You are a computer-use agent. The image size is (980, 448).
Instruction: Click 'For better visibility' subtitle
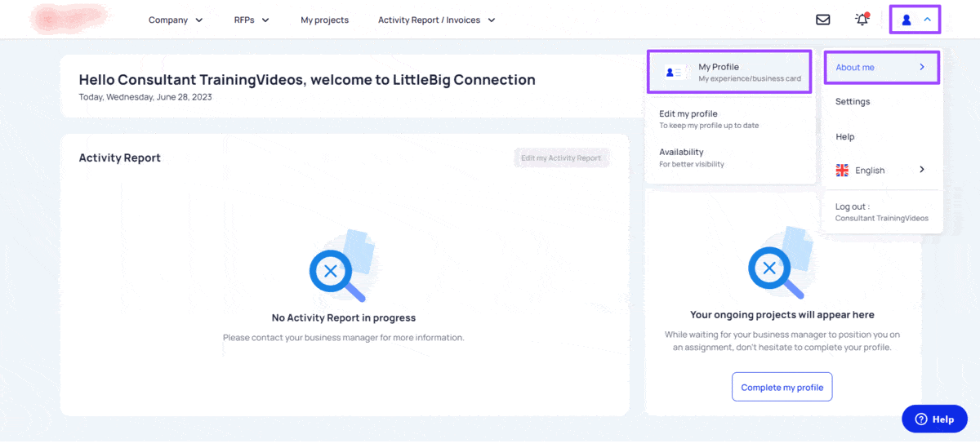click(691, 164)
